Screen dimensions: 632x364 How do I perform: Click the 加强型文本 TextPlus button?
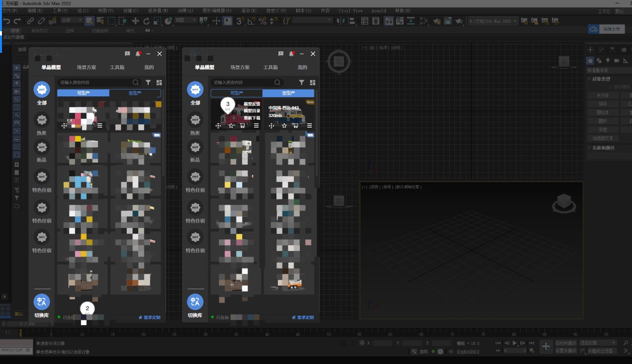(x=603, y=139)
